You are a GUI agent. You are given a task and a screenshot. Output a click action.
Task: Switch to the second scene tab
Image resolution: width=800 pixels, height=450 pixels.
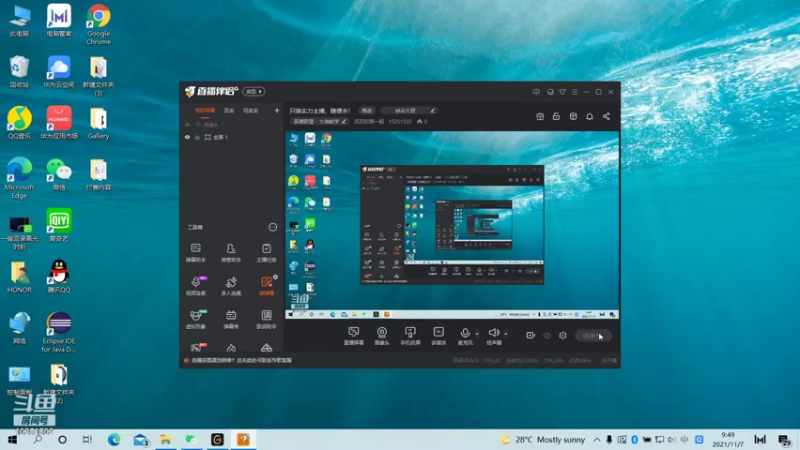pyautogui.click(x=229, y=110)
